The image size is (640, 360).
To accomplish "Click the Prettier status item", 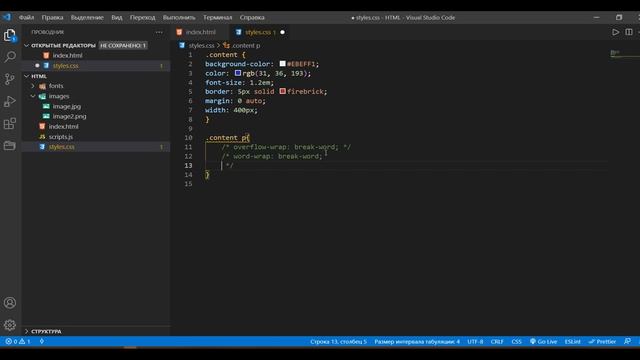I will click(x=602, y=342).
